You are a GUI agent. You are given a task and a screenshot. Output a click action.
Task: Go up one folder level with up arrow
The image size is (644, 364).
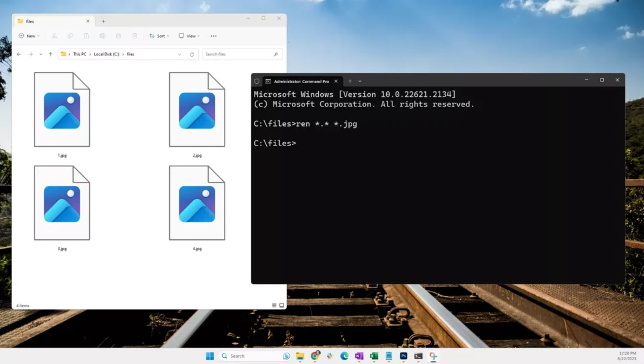coord(50,54)
